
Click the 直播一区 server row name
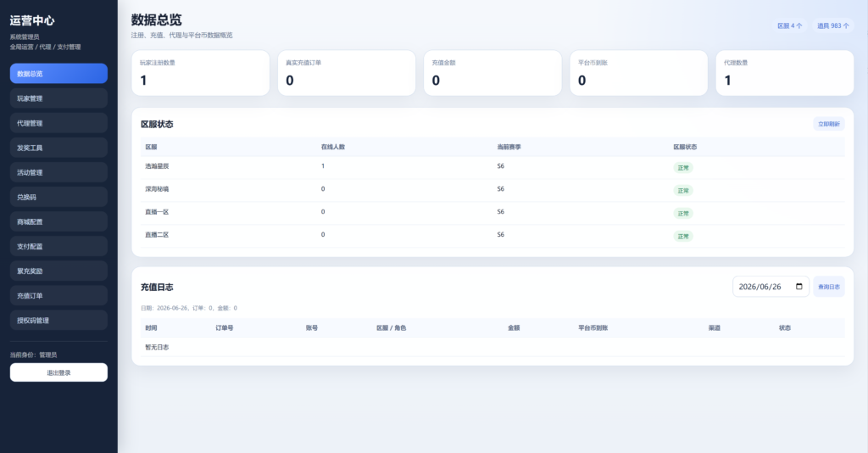click(x=157, y=211)
